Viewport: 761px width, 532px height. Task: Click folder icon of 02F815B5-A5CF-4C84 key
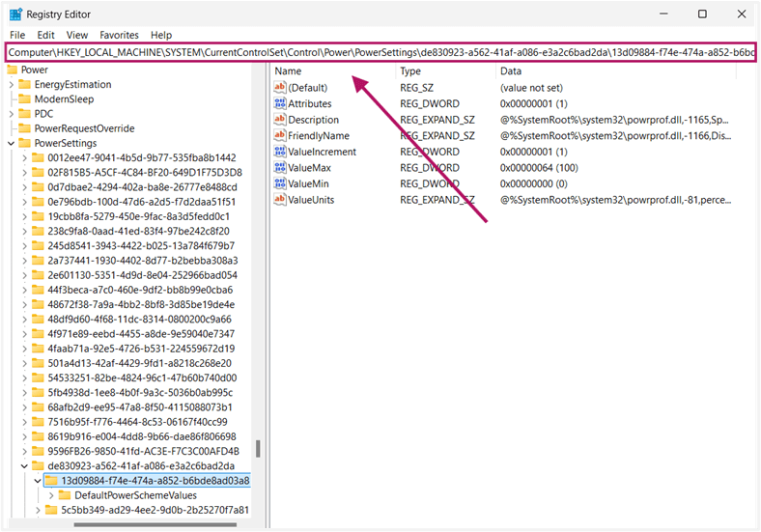[38, 172]
